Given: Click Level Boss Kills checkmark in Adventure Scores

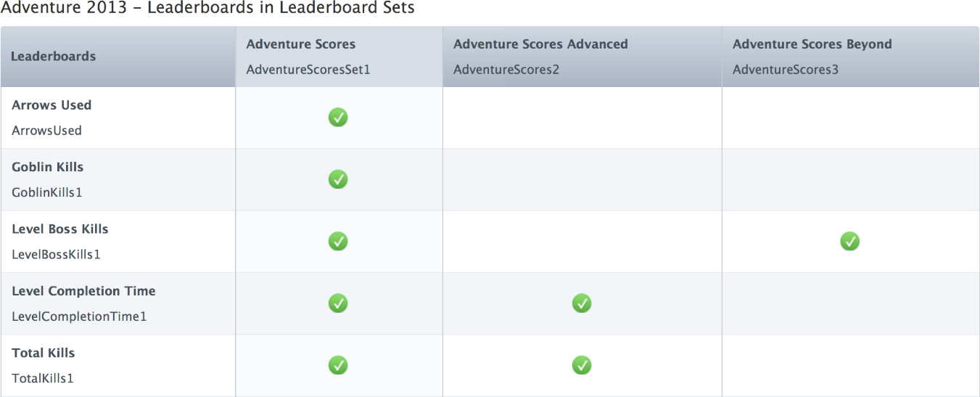Looking at the screenshot, I should coord(338,241).
